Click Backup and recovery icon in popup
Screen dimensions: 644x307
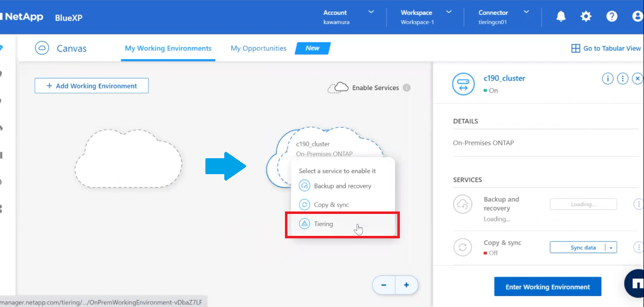(304, 186)
